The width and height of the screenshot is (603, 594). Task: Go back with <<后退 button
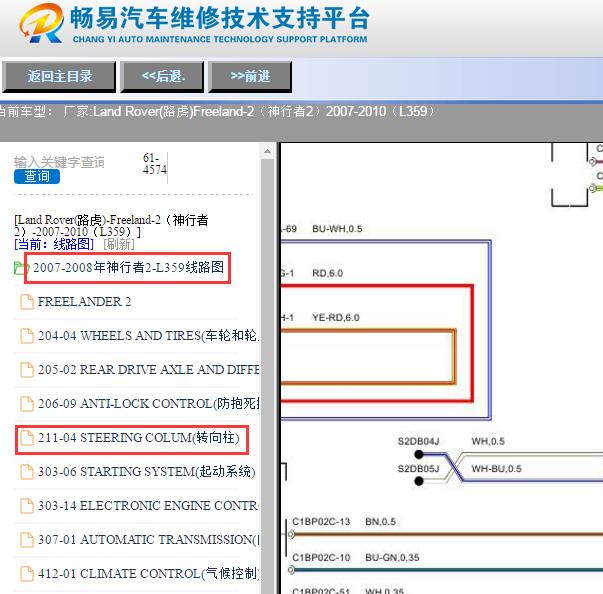click(x=162, y=76)
